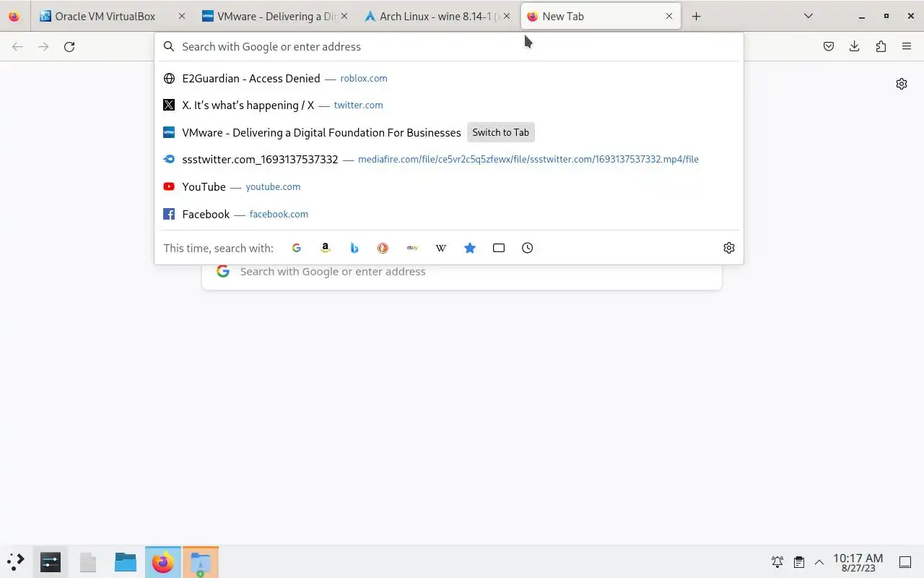Open the mediafire.com file URL

528,159
